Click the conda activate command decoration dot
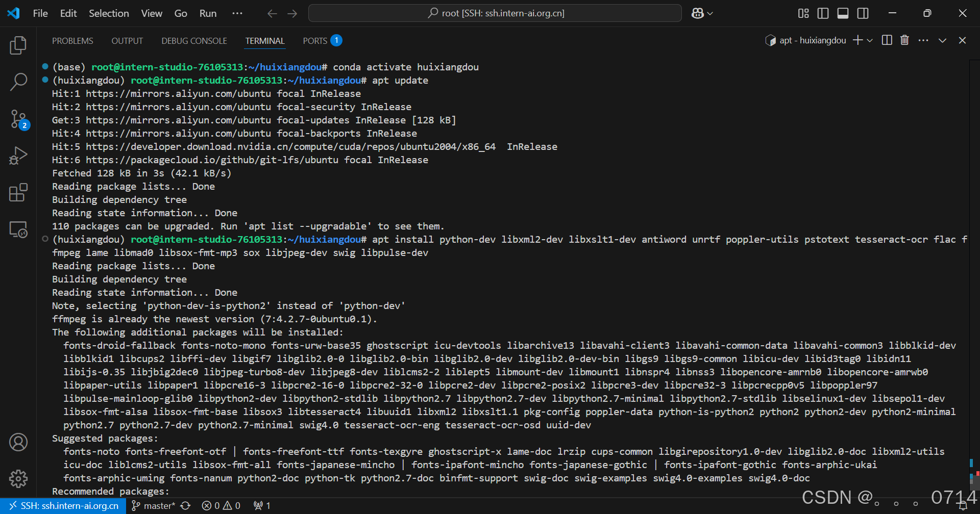 pos(45,66)
